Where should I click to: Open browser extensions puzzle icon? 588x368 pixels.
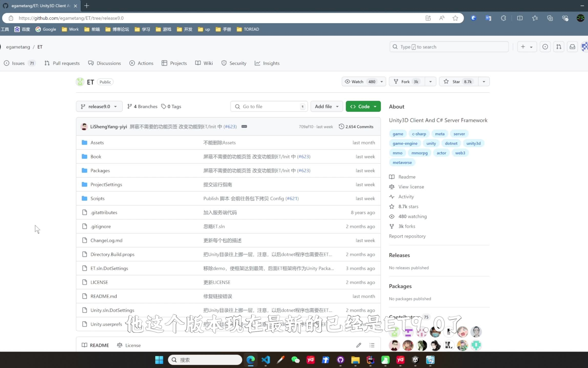tap(504, 18)
